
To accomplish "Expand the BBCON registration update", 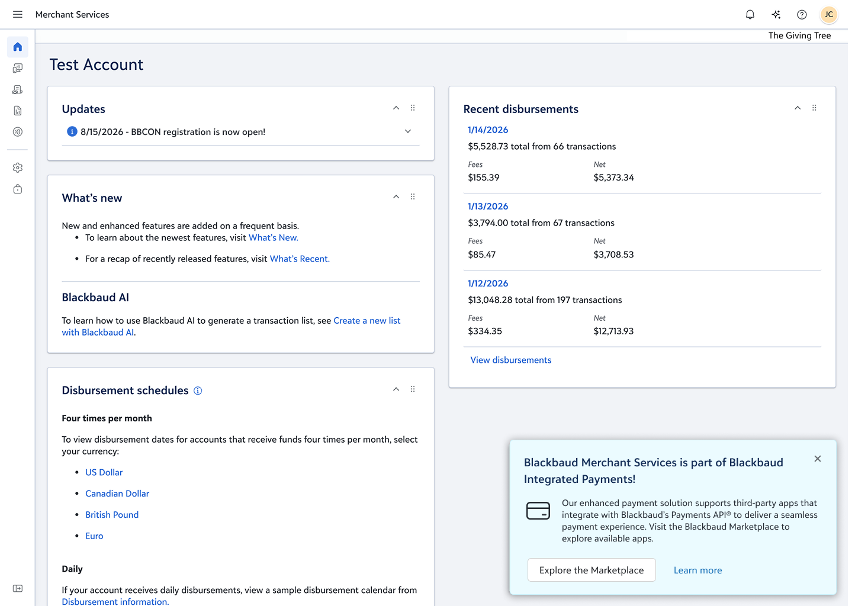I will [408, 131].
